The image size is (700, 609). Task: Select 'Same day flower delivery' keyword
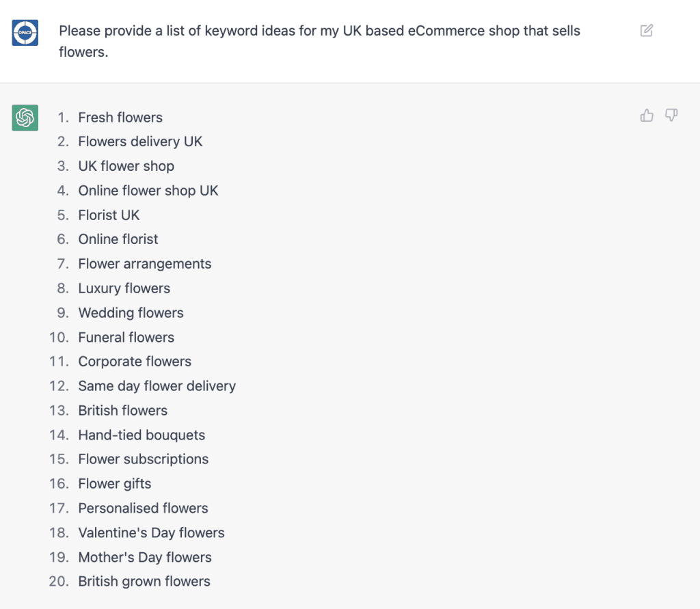pos(157,386)
